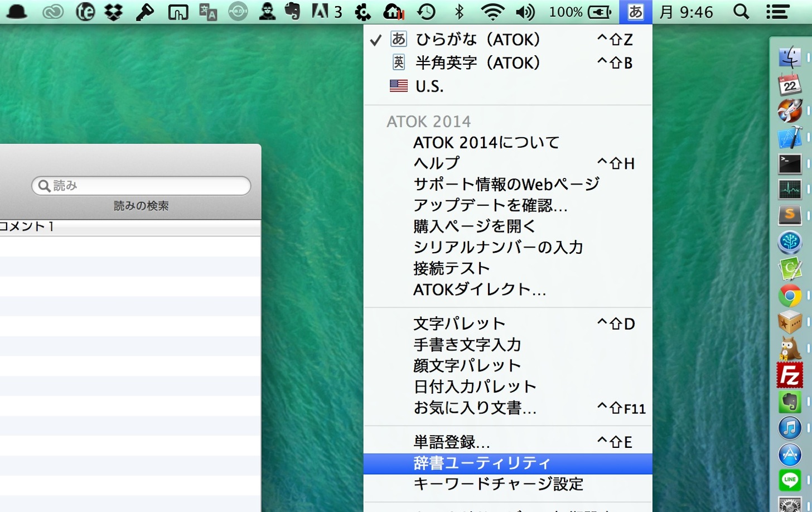
Task: Open the Wi-Fi status menu
Action: click(492, 12)
